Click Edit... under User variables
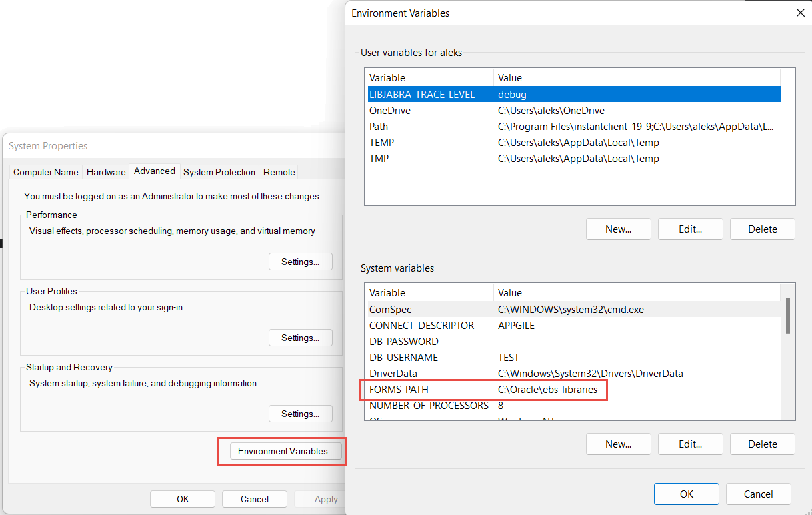 pyautogui.click(x=691, y=229)
